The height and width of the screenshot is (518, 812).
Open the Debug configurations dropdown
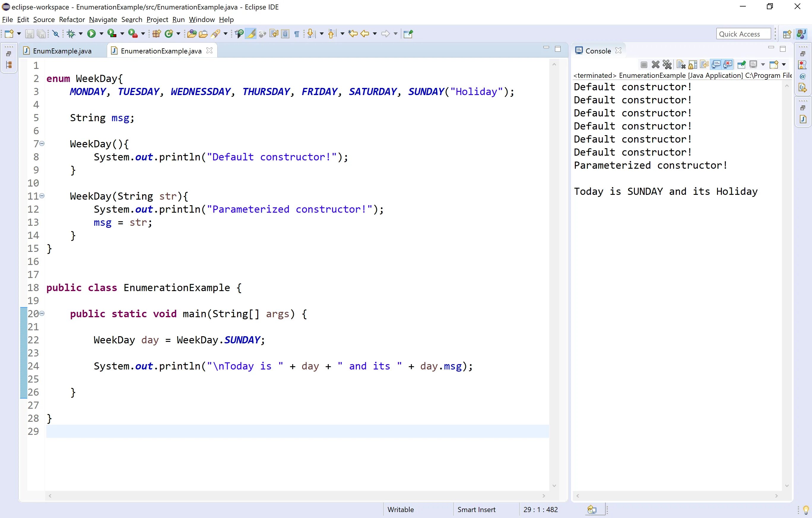click(x=81, y=34)
